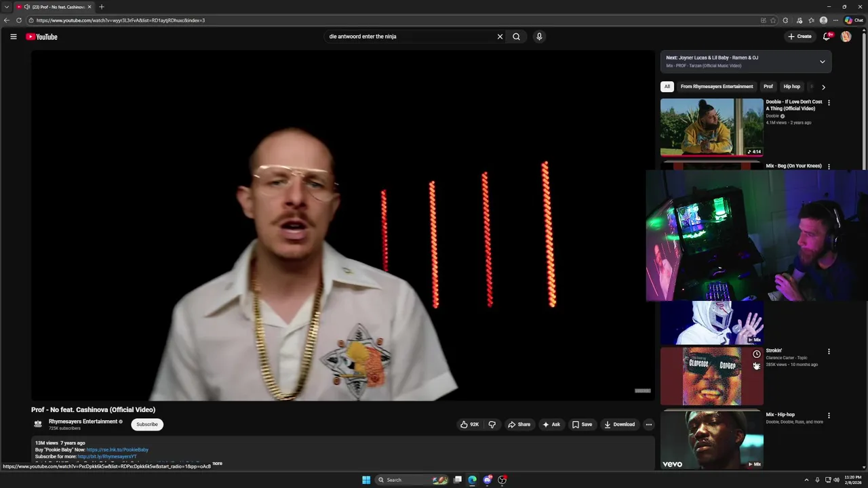This screenshot has width=868, height=488.
Task: Click the browser address bar URL
Action: (x=121, y=20)
